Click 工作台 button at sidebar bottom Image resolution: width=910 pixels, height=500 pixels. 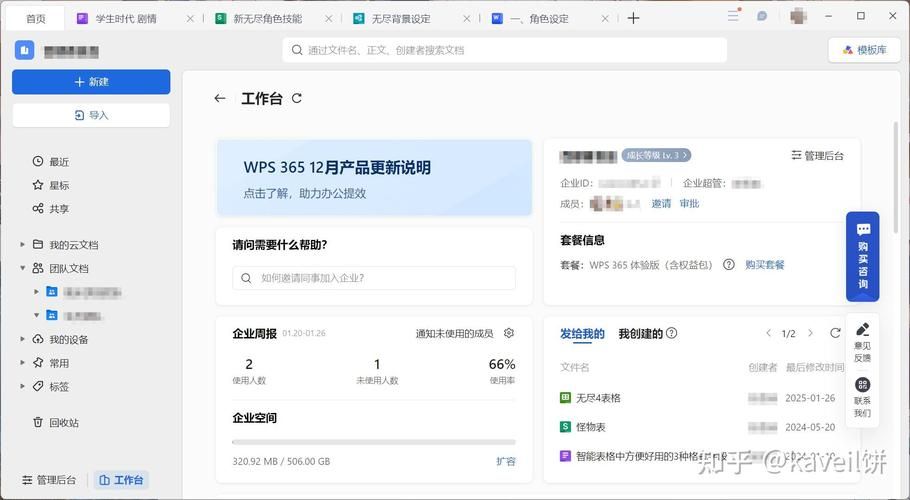click(x=121, y=480)
